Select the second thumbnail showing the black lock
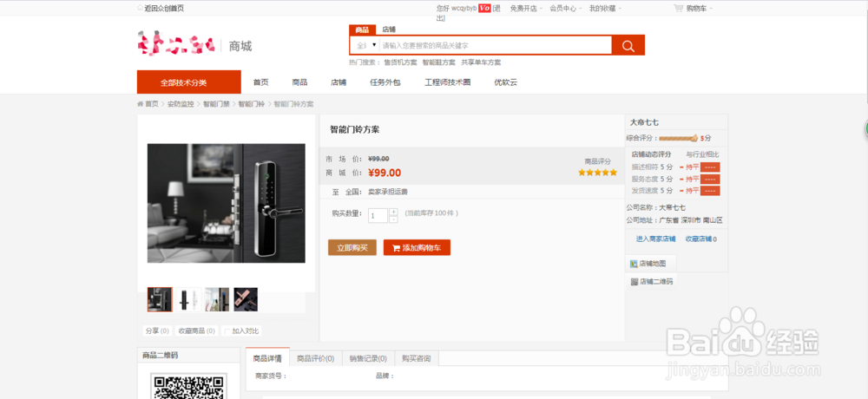 [x=188, y=299]
